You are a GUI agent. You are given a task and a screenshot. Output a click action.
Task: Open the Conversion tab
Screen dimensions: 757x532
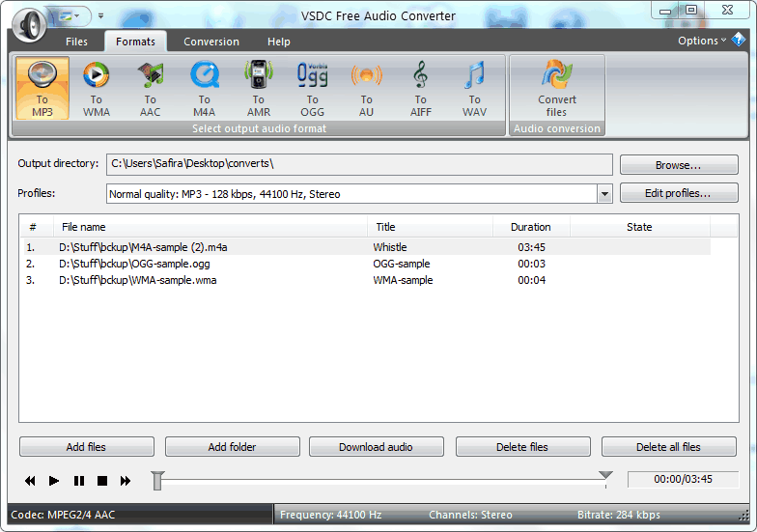click(x=210, y=42)
